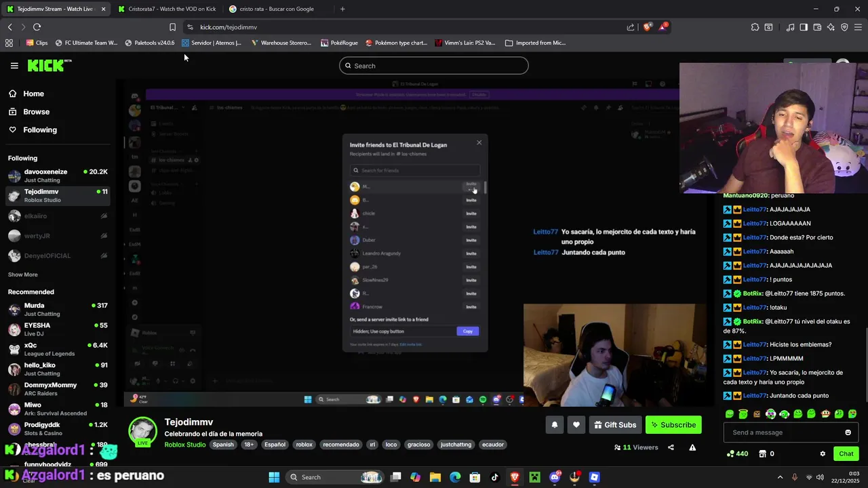Open the Brave Rewards icon
This screenshot has width=868, height=488.
pyautogui.click(x=664, y=27)
